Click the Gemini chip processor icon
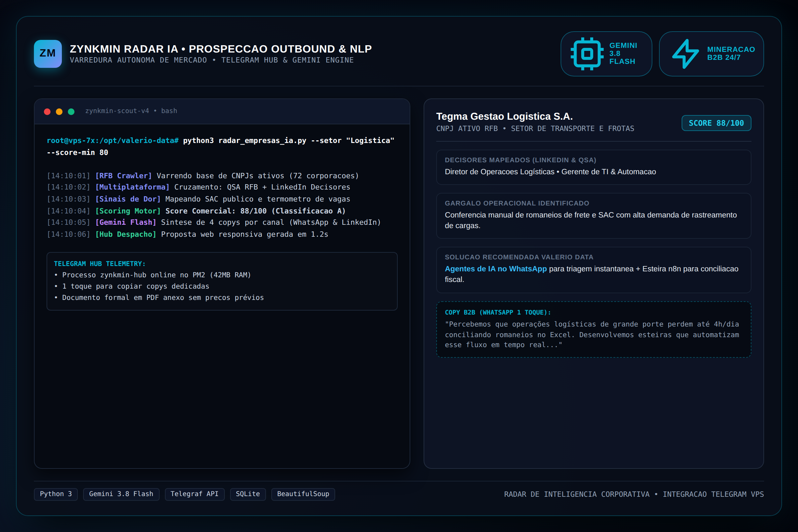 [x=587, y=54]
